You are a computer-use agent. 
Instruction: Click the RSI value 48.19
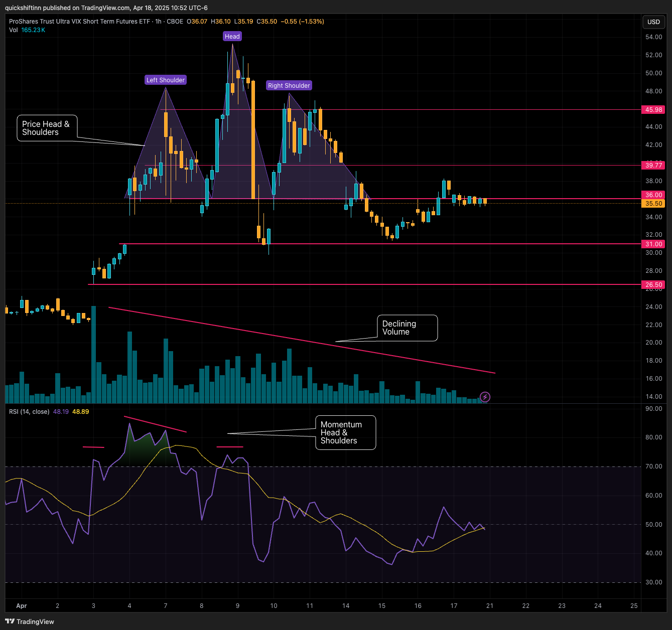point(61,411)
